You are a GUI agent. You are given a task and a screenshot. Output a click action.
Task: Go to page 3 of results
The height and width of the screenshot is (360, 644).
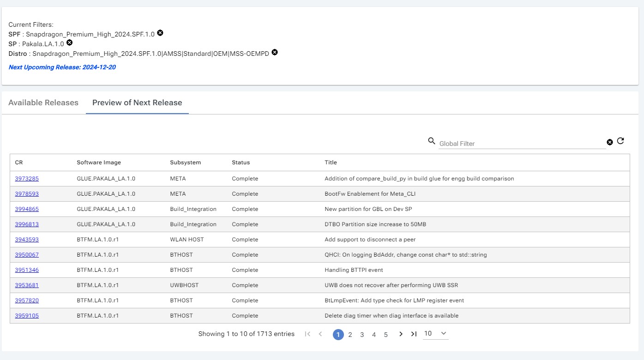pyautogui.click(x=362, y=335)
